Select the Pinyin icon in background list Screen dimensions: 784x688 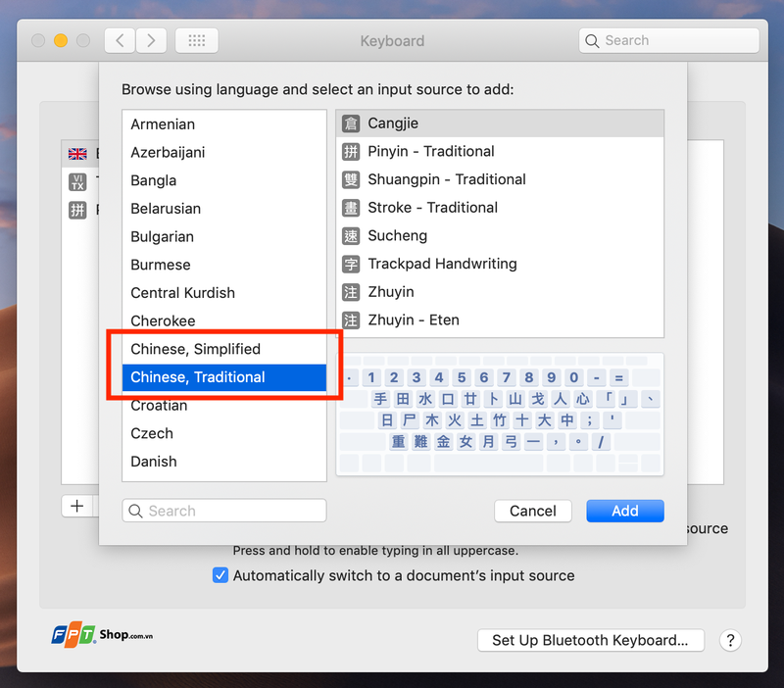click(x=77, y=210)
